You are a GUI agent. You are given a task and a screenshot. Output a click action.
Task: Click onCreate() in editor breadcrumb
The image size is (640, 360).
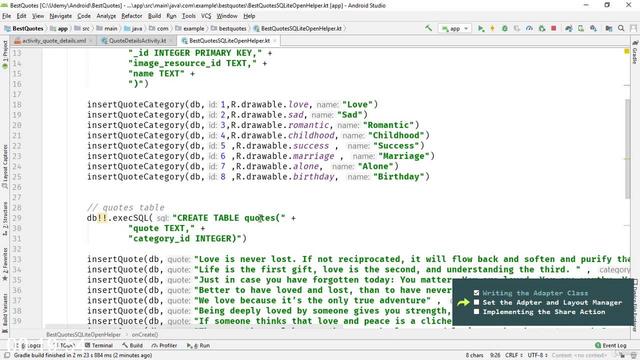[x=144, y=335]
